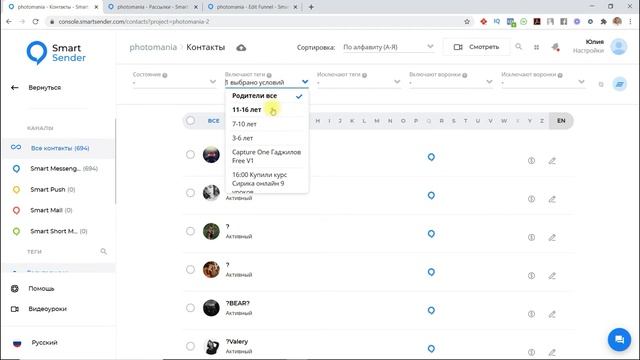Open Smart Short Message channel in sidebar
Viewport: 640px width, 360px height.
(58, 231)
